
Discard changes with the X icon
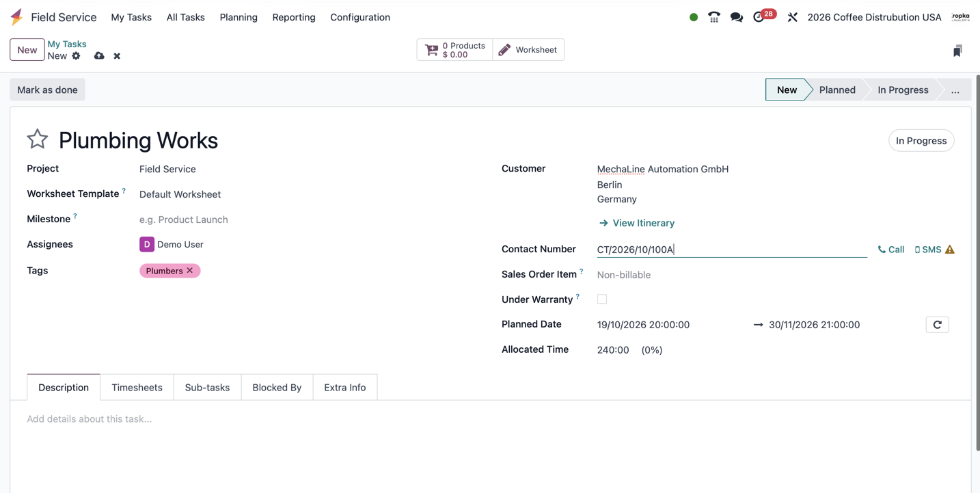coord(117,56)
